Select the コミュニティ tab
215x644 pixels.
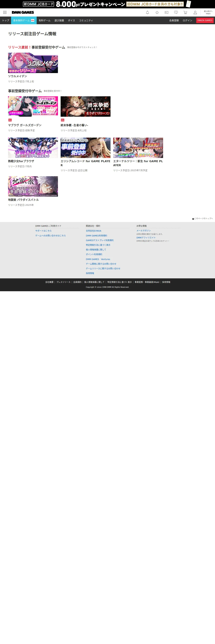click(x=86, y=21)
